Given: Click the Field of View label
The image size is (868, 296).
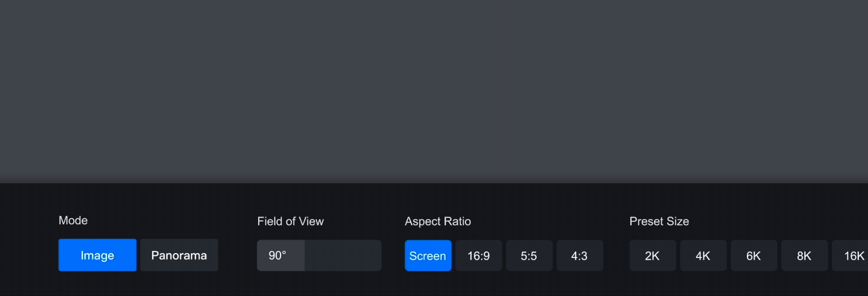Looking at the screenshot, I should (290, 221).
